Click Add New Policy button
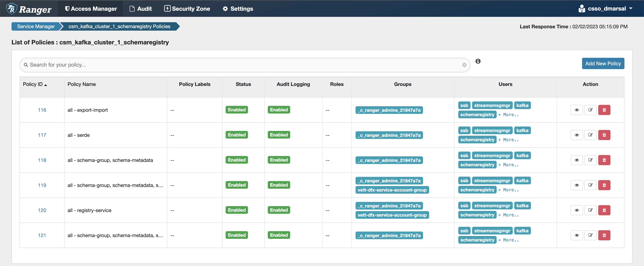644x266 pixels. [603, 64]
